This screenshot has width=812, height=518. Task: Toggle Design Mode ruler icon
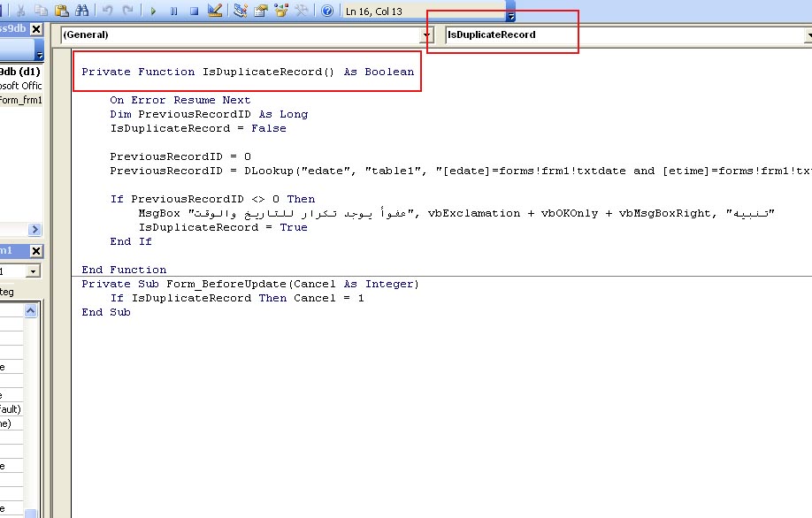(x=214, y=11)
